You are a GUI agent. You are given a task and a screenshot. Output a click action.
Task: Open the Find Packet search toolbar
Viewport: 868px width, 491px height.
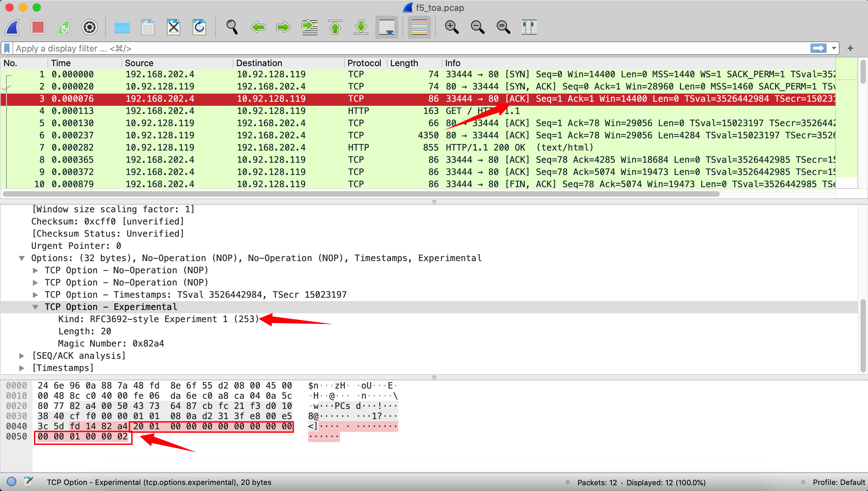tap(232, 27)
